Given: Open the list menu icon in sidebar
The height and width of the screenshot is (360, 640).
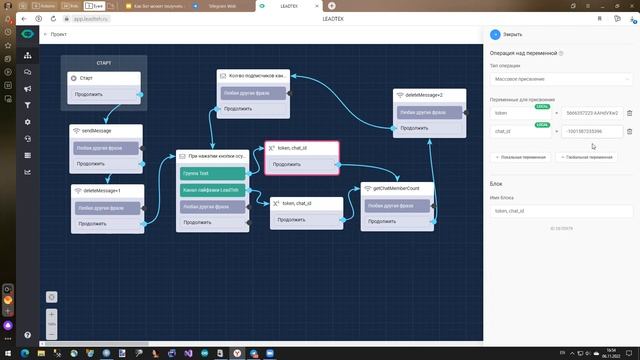Looking at the screenshot, I should 27,156.
